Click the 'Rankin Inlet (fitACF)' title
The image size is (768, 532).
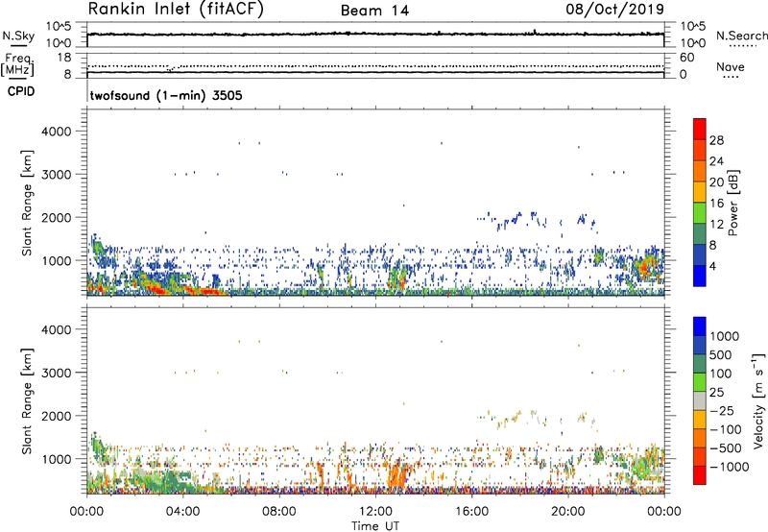coord(176,10)
